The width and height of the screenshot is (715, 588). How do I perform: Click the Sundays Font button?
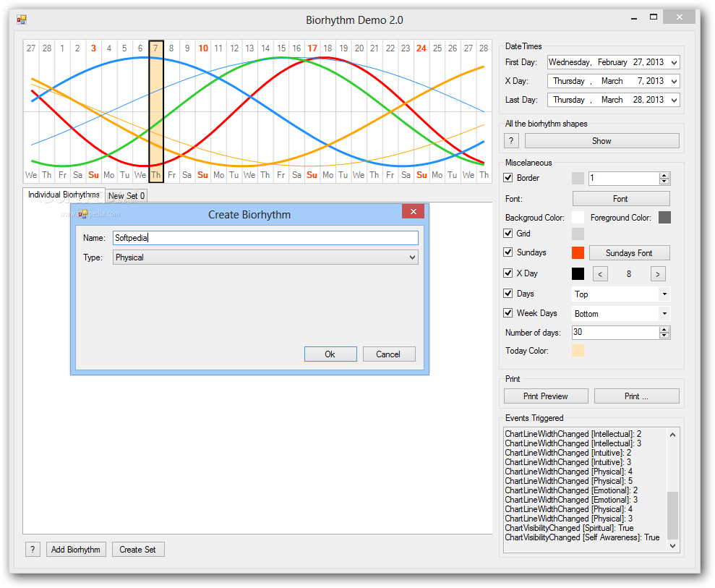(x=629, y=253)
